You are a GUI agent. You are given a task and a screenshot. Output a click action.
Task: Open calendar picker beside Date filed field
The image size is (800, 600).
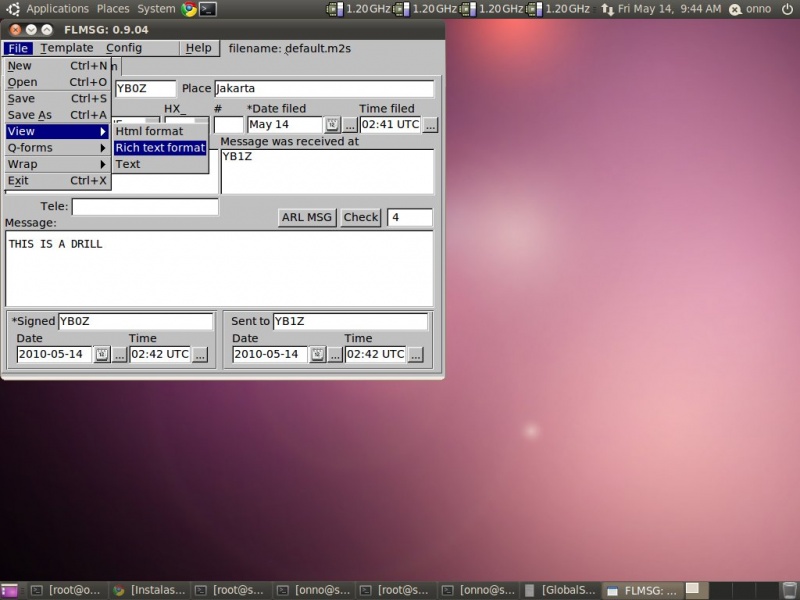[x=332, y=125]
